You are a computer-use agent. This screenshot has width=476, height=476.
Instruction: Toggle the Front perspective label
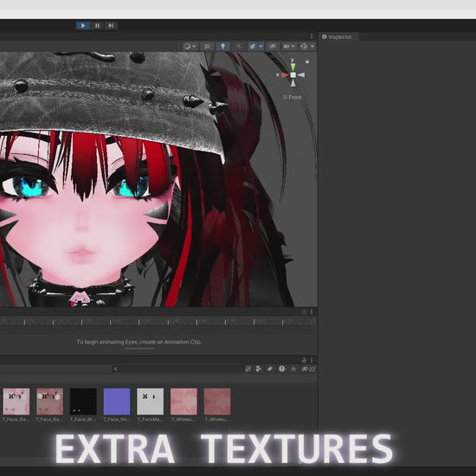293,97
